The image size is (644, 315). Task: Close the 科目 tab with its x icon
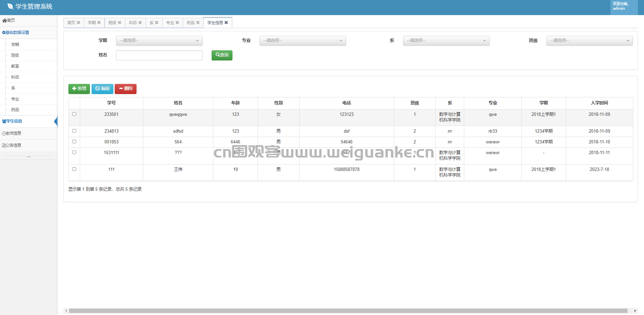pos(140,22)
